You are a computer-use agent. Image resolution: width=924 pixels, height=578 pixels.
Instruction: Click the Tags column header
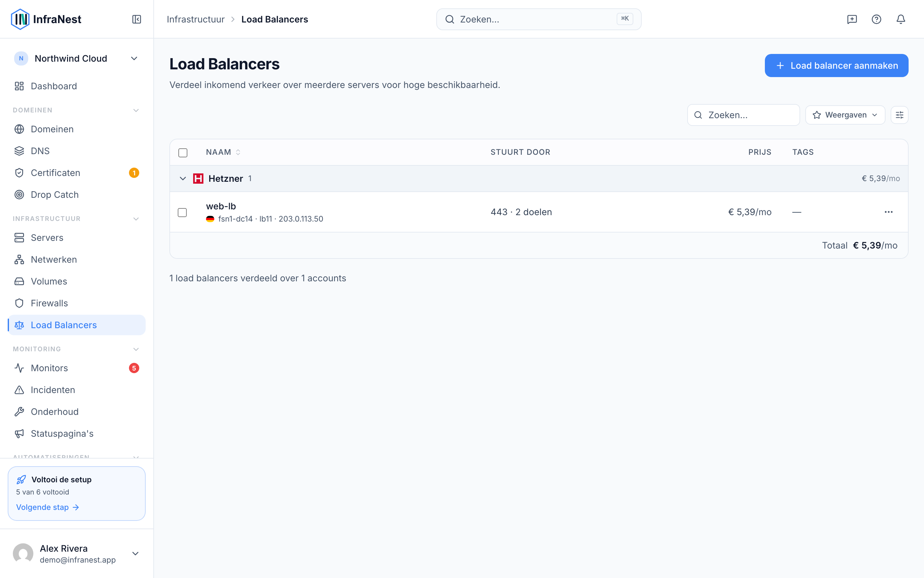click(803, 152)
